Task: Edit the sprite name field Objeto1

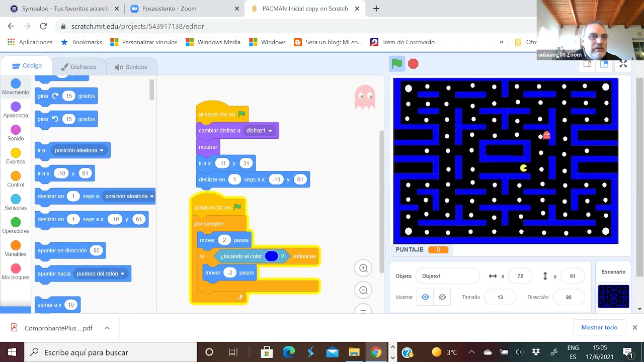Action: coord(447,276)
